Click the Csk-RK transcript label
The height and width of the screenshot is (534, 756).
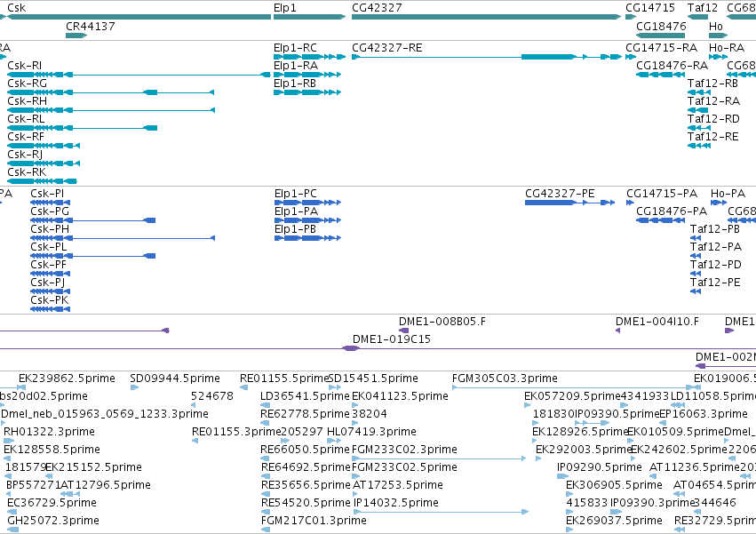point(27,172)
